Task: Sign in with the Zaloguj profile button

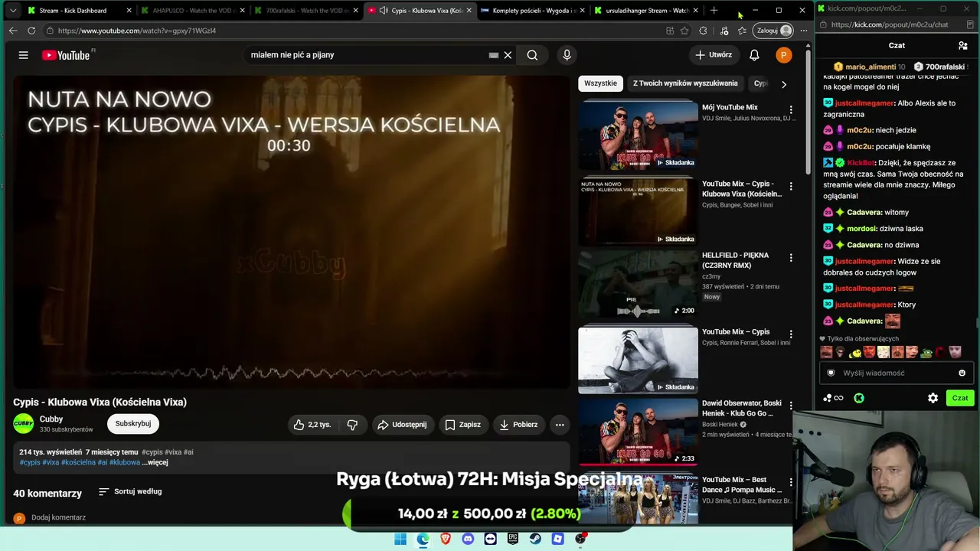Action: pos(774,31)
